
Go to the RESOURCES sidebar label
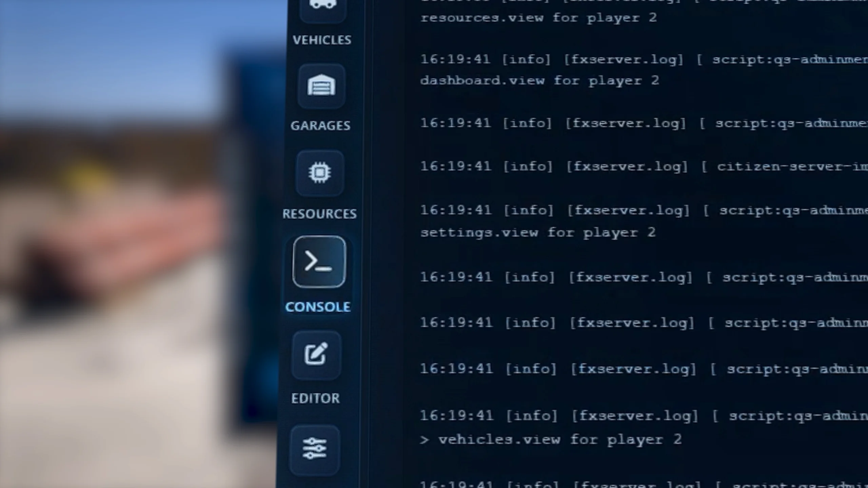coord(319,214)
